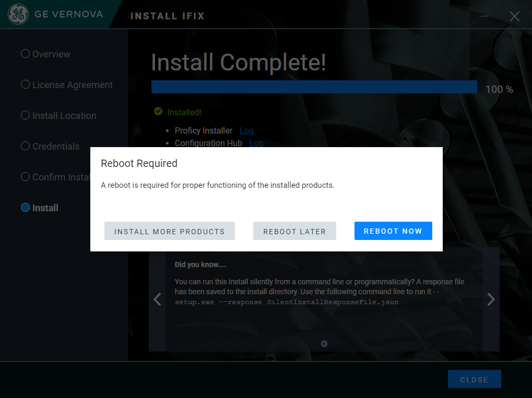The height and width of the screenshot is (398, 532).
Task: Go to bold Install step label
Action: 45,208
